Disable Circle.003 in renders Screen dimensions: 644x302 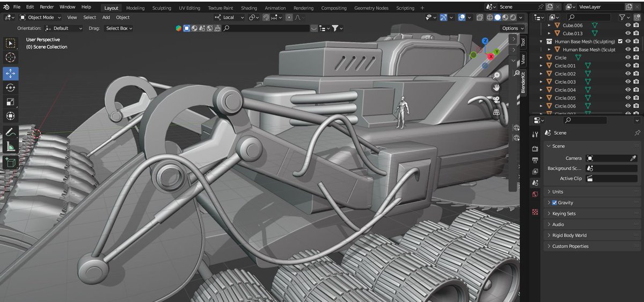point(636,82)
